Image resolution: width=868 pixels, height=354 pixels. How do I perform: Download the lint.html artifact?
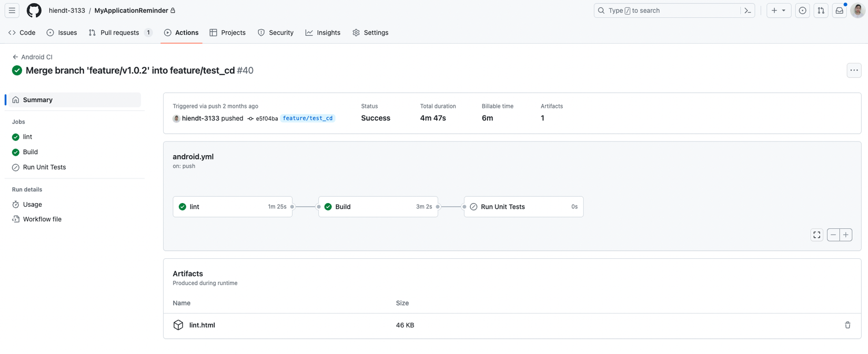tap(202, 325)
